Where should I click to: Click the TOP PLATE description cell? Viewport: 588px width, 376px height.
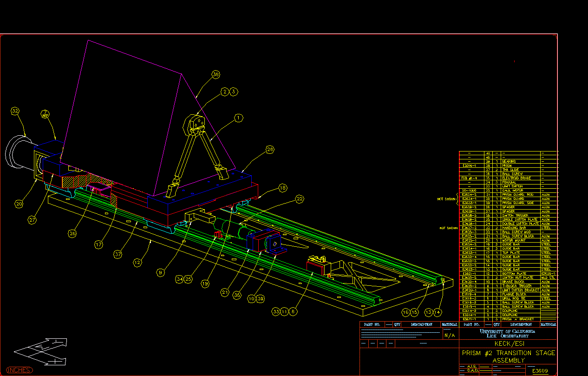point(520,253)
